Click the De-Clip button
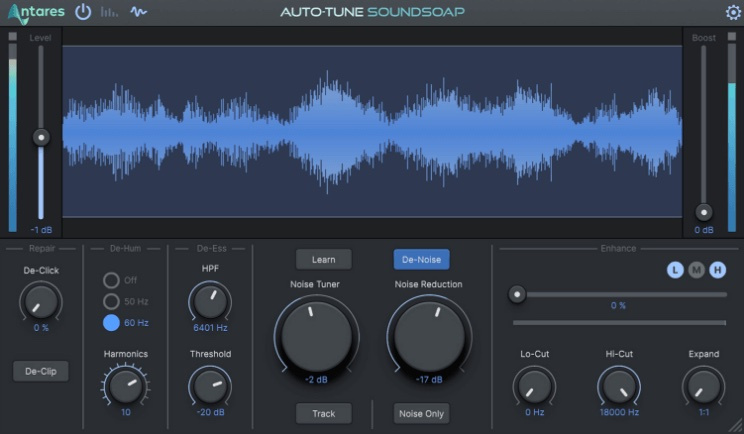This screenshot has height=434, width=744. point(41,371)
